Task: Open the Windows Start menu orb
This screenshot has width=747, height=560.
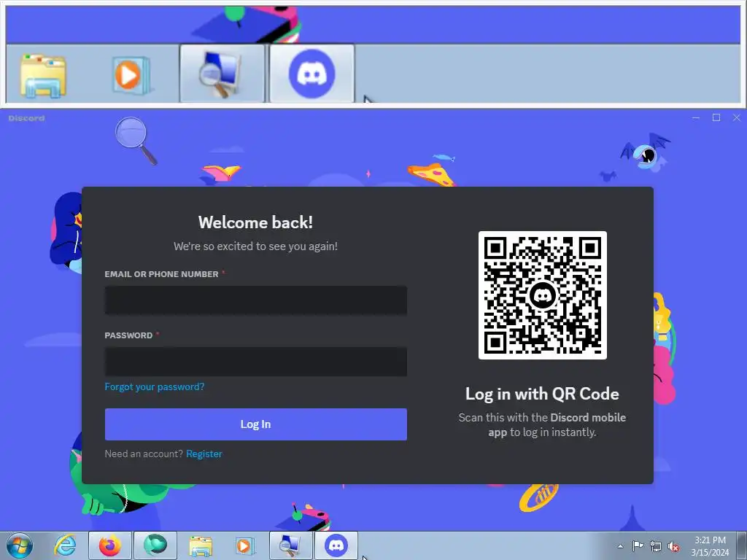Action: click(x=20, y=545)
